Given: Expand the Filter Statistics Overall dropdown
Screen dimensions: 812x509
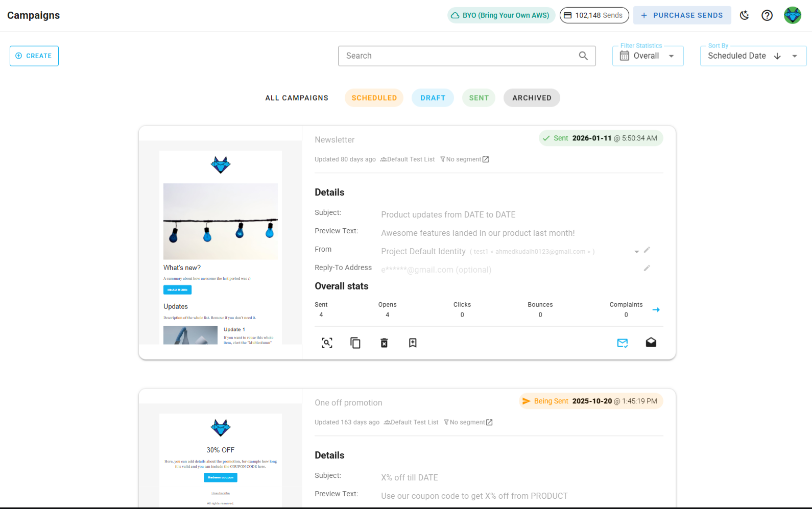Looking at the screenshot, I should tap(672, 56).
